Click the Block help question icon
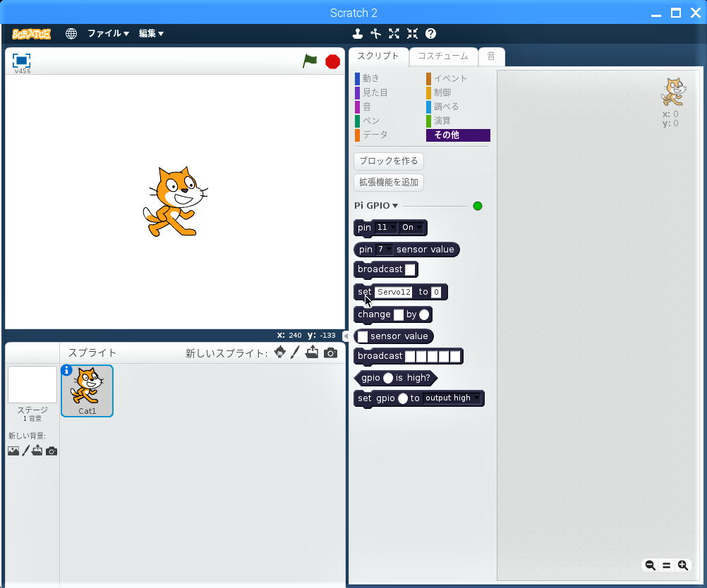The height and width of the screenshot is (588, 707). point(430,33)
